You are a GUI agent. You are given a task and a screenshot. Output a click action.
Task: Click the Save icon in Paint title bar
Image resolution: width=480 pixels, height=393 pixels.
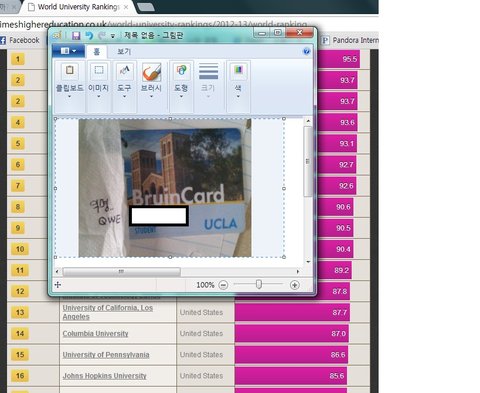pyautogui.click(x=76, y=35)
